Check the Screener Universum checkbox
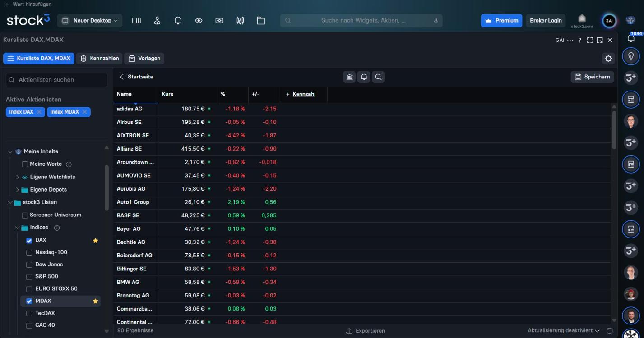Screen dimensions: 644x338 point(25,215)
